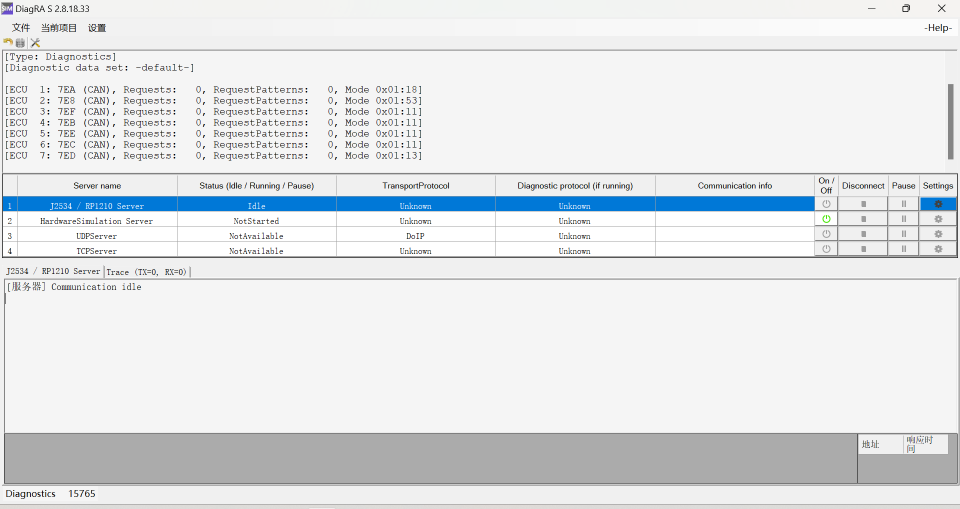Click the -Help- link
This screenshot has width=960, height=509.
click(938, 28)
